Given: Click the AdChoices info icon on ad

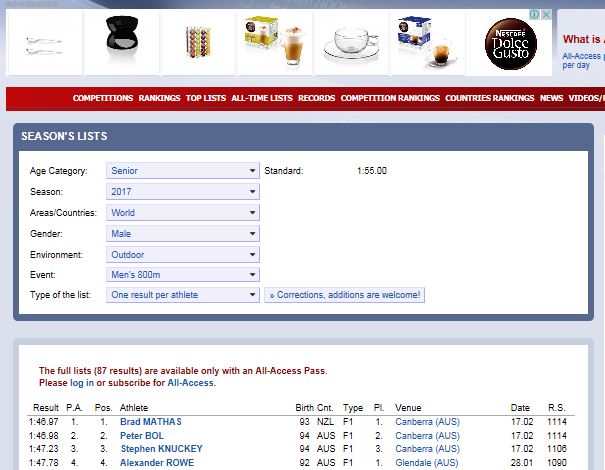Looking at the screenshot, I should coord(535,15).
